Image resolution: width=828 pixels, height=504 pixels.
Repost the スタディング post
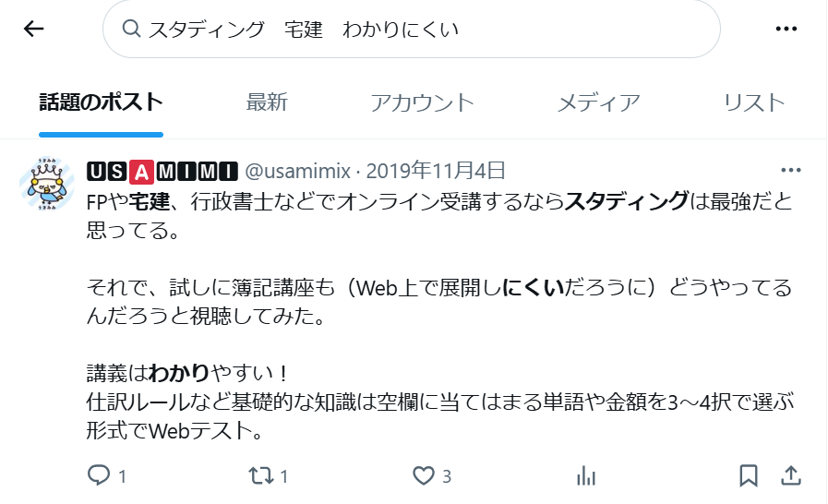(269, 476)
